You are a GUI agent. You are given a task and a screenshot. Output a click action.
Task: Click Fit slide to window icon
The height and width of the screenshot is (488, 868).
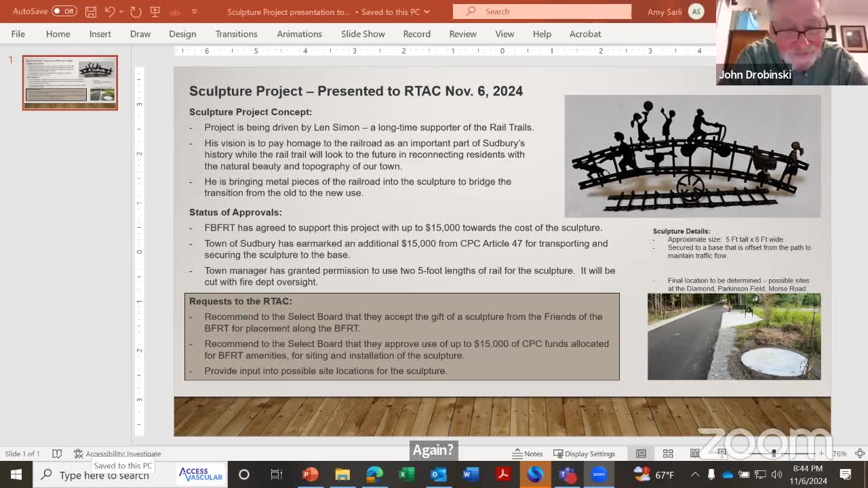coord(860,453)
